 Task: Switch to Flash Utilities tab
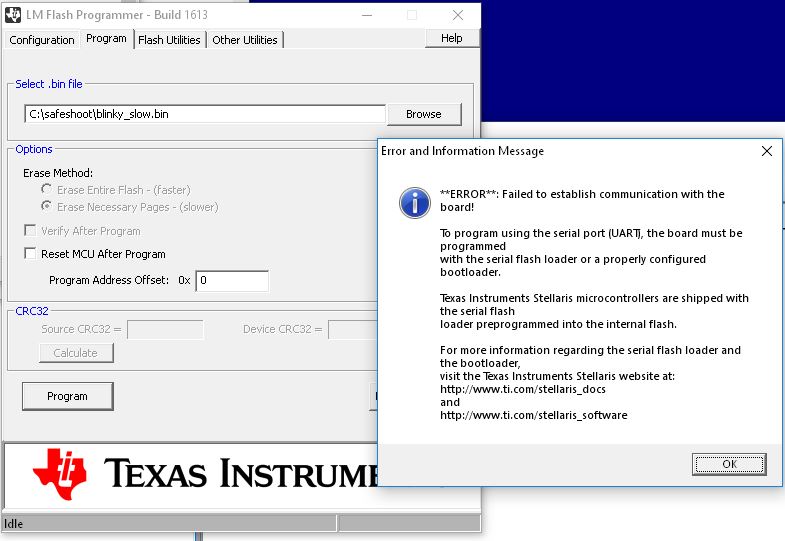pos(169,40)
